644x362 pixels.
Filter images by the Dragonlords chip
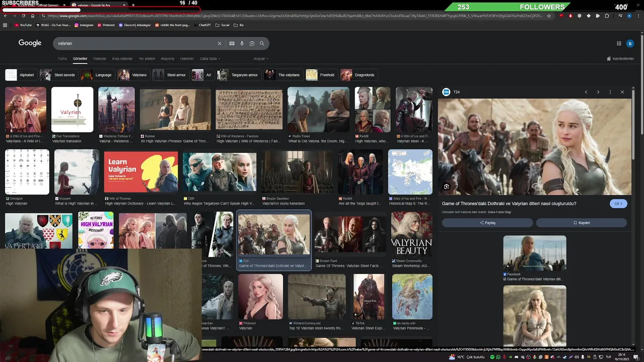359,75
